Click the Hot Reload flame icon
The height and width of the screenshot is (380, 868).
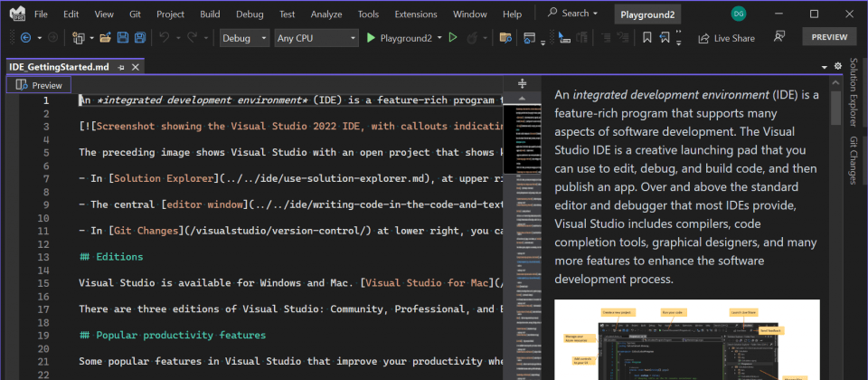473,38
